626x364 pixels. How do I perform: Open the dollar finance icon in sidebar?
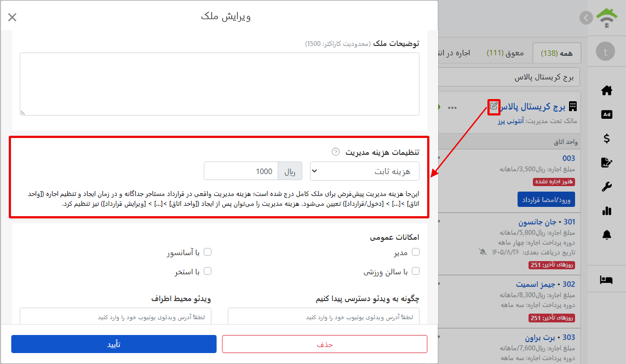click(x=606, y=138)
